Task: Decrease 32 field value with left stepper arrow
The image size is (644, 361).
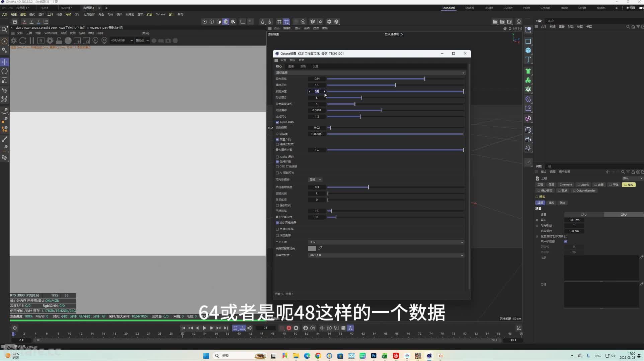Action: (309, 91)
